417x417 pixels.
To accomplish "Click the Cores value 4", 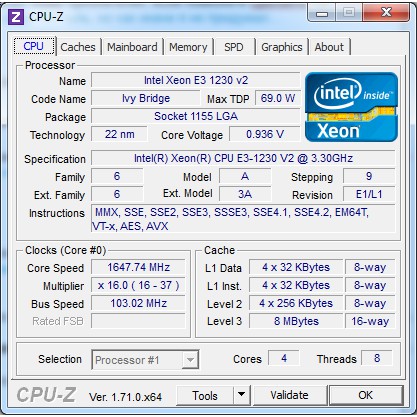I will tap(284, 358).
